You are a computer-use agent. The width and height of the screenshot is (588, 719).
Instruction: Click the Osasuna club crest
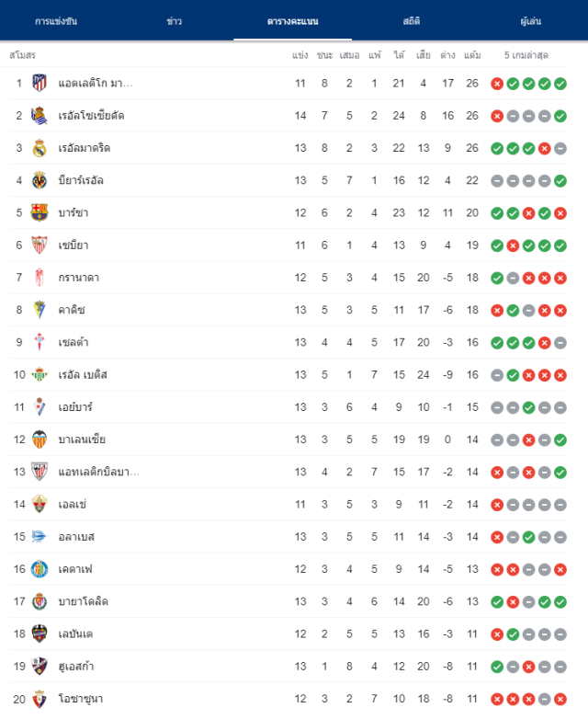40,699
